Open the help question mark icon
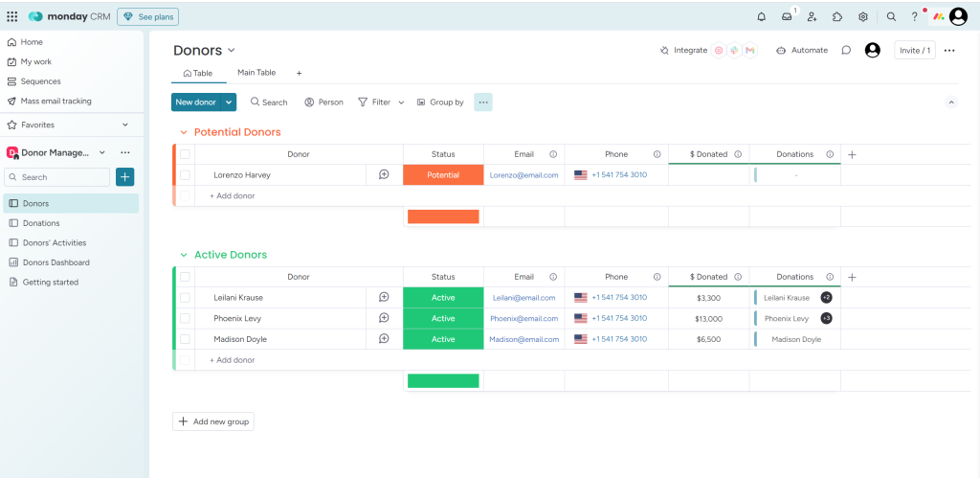This screenshot has height=478, width=980. pyautogui.click(x=914, y=16)
